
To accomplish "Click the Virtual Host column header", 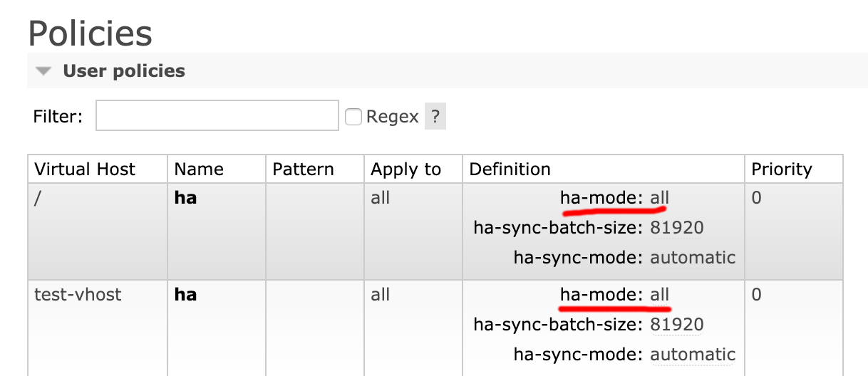I will pos(85,169).
